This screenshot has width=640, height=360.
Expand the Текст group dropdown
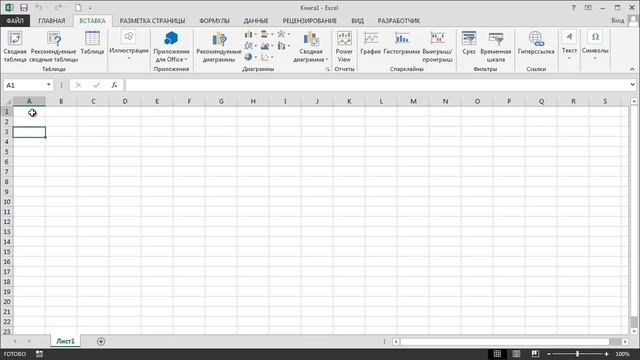point(569,46)
